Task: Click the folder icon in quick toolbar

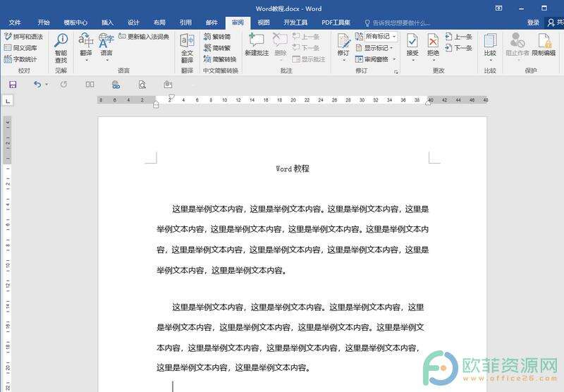Action: (x=168, y=85)
